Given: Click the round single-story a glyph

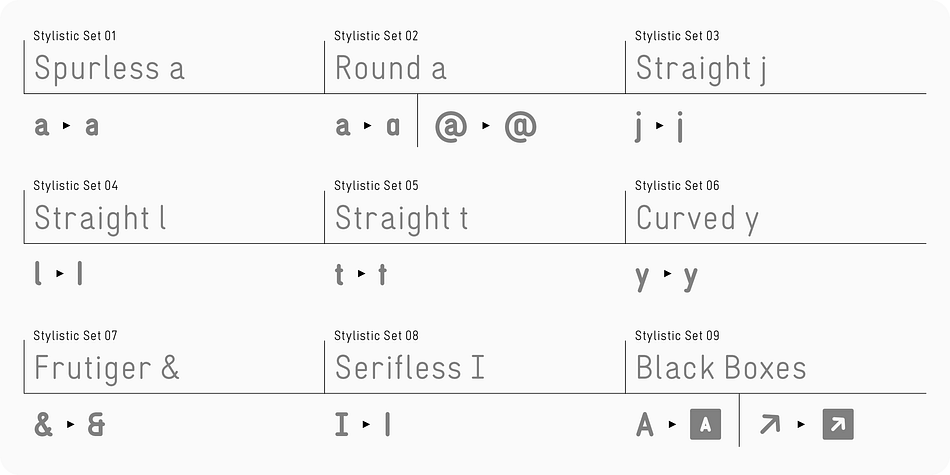Looking at the screenshot, I should point(393,127).
